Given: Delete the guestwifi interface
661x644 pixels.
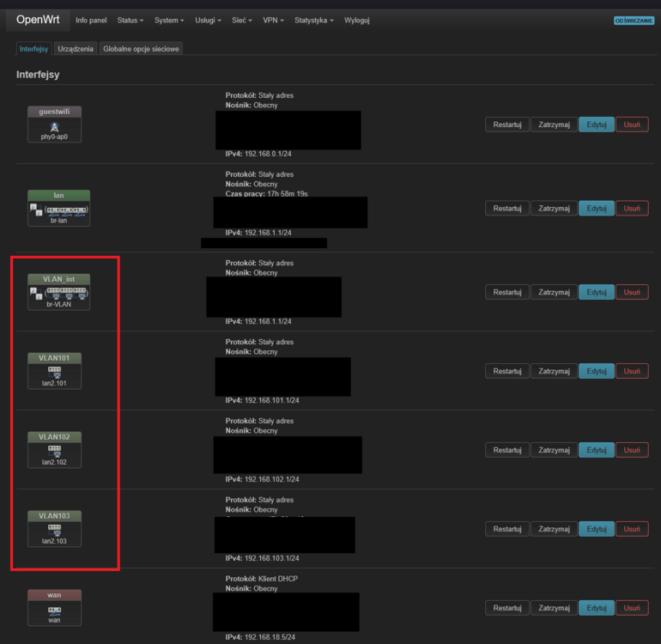Looking at the screenshot, I should pos(632,125).
